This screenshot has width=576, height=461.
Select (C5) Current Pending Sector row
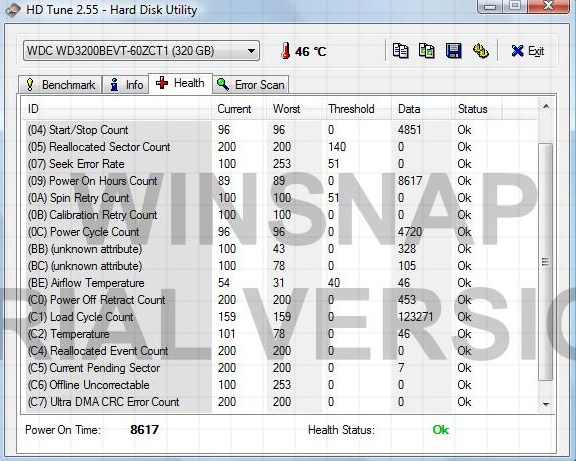click(x=281, y=368)
